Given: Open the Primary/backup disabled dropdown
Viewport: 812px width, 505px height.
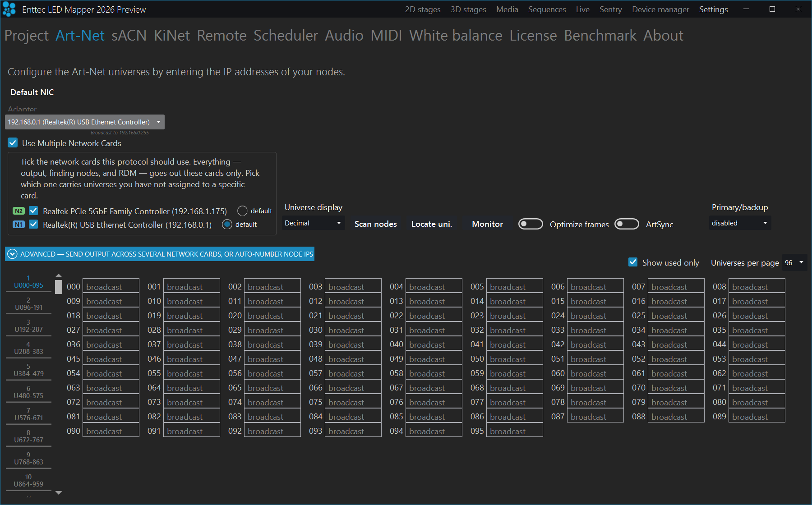Looking at the screenshot, I should (740, 223).
